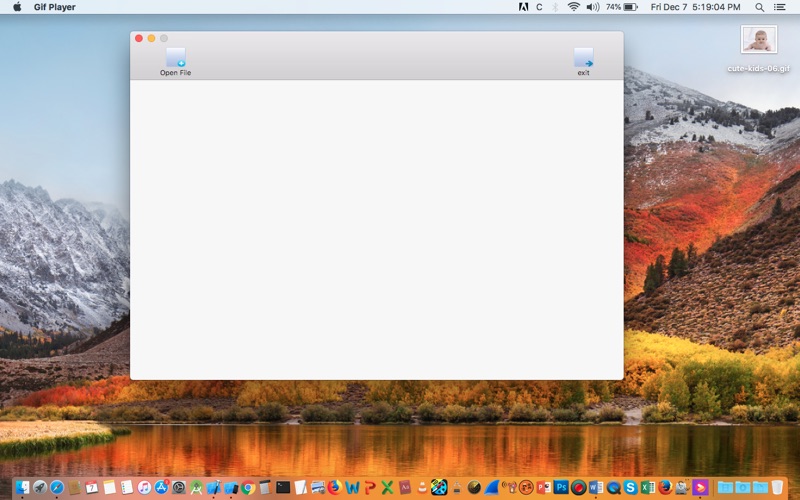Open the Gif Player app menu
800x500 pixels.
click(53, 7)
